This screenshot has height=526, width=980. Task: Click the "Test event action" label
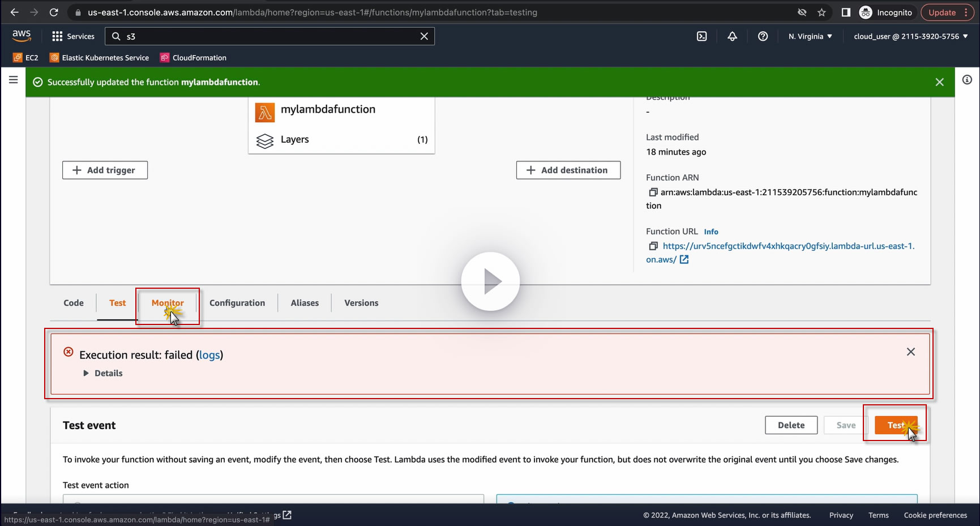[x=96, y=485]
